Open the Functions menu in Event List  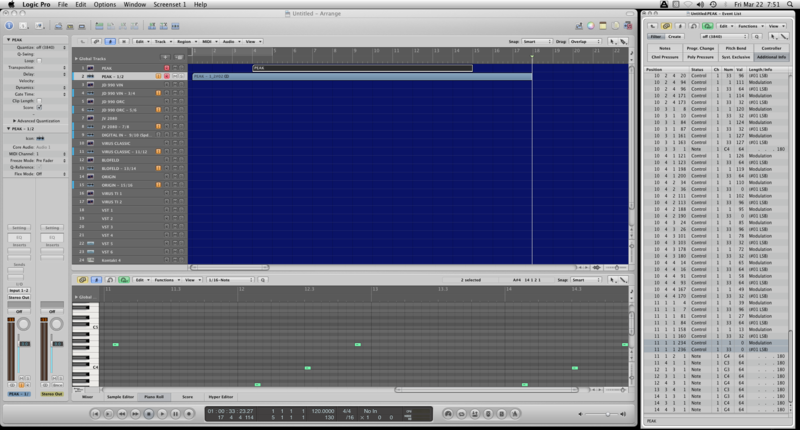point(750,26)
